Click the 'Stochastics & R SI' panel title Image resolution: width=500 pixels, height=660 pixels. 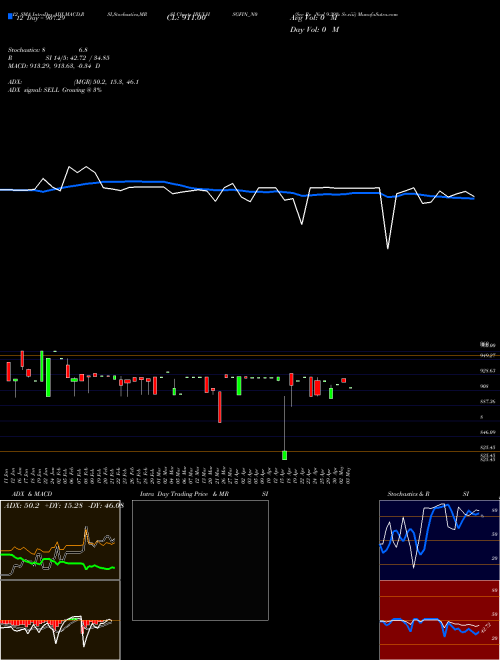[428, 494]
